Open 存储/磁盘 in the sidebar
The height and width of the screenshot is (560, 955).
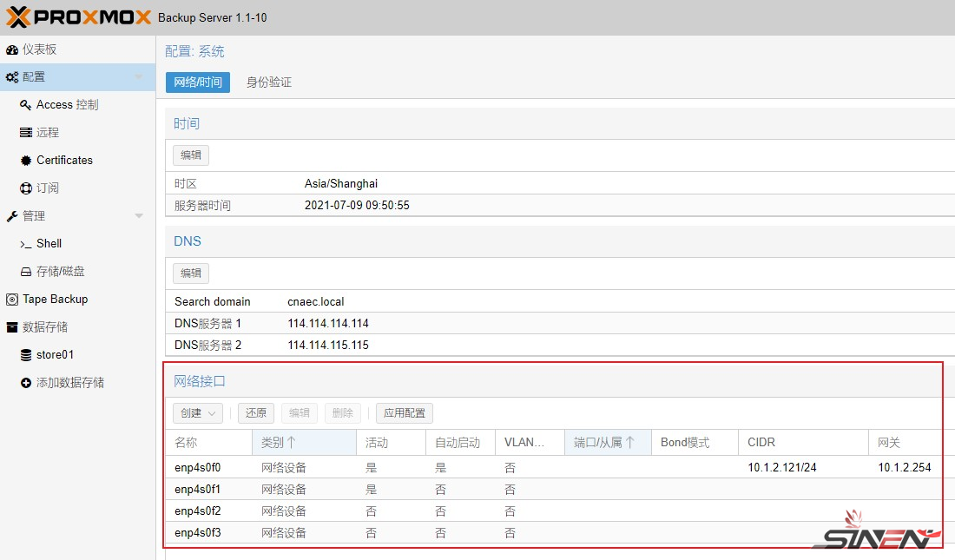pos(78,271)
